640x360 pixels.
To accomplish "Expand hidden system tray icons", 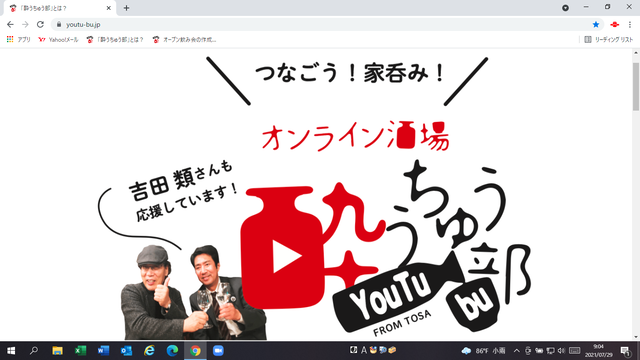I will (517, 351).
